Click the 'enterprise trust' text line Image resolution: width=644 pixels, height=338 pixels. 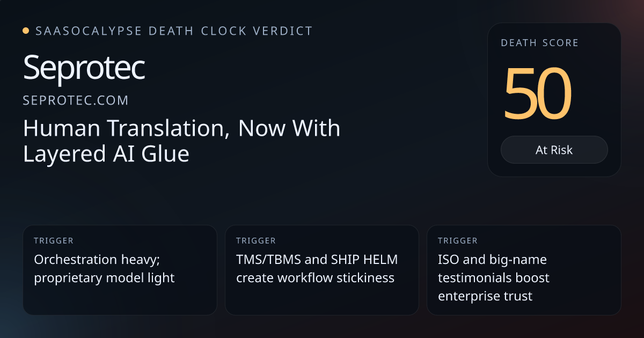485,296
